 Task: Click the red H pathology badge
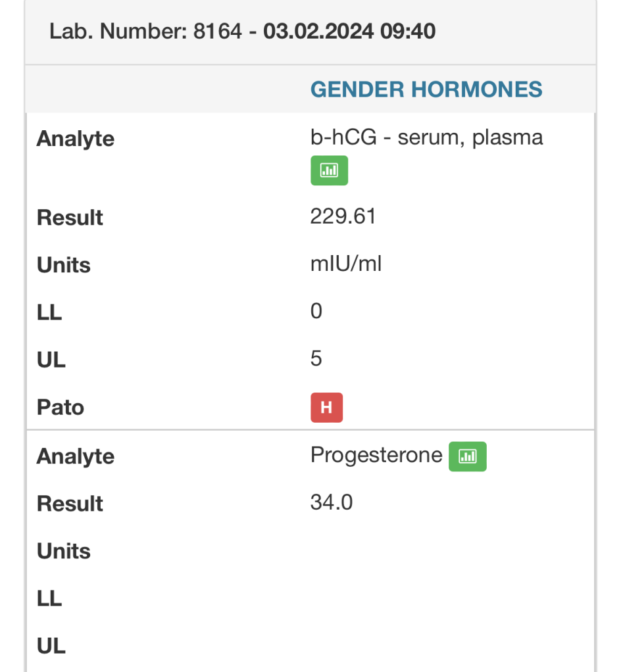tap(326, 407)
